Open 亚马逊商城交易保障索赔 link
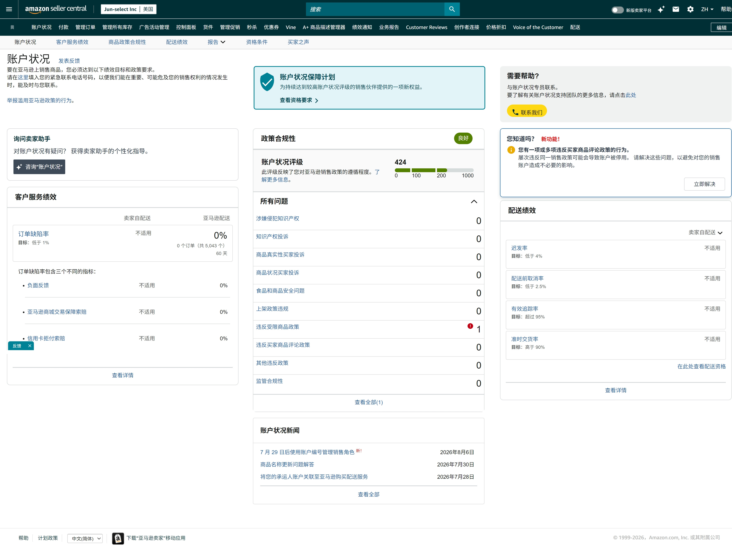Viewport: 732px width, 560px height. 57,312
